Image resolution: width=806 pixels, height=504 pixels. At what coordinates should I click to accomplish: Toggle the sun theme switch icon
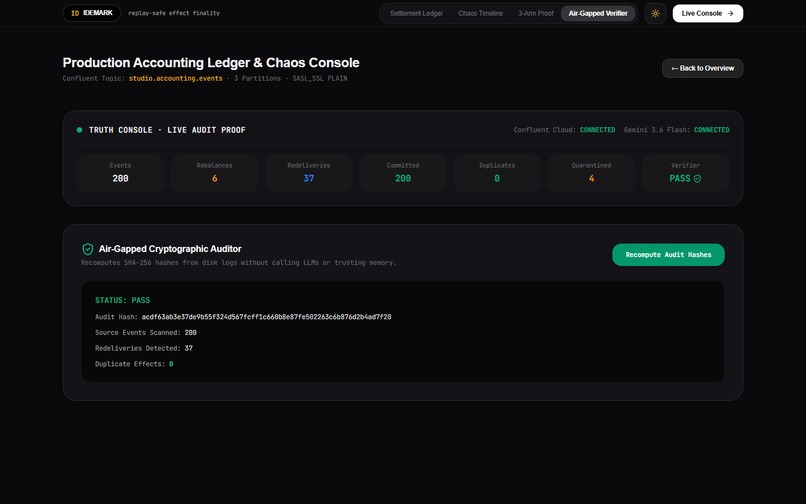tap(655, 13)
